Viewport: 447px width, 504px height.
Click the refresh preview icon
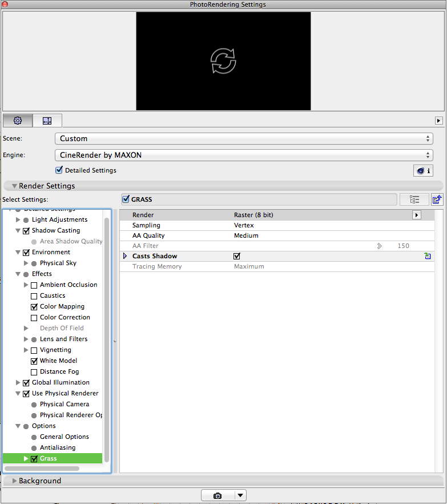pos(223,61)
